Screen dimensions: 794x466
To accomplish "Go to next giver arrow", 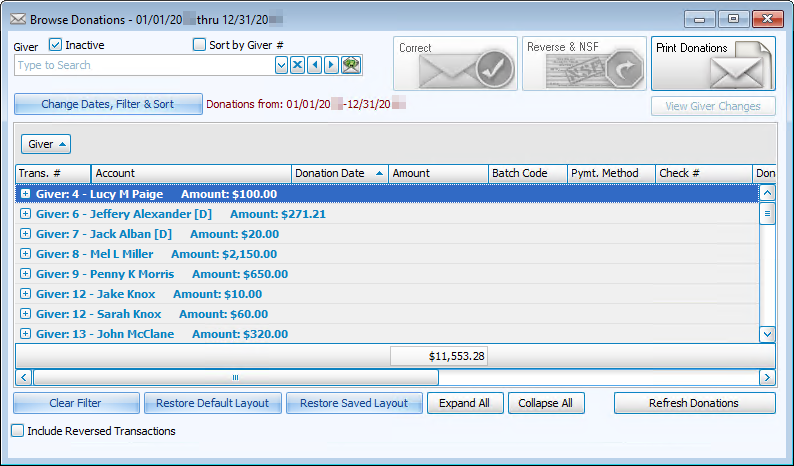I will tap(331, 66).
